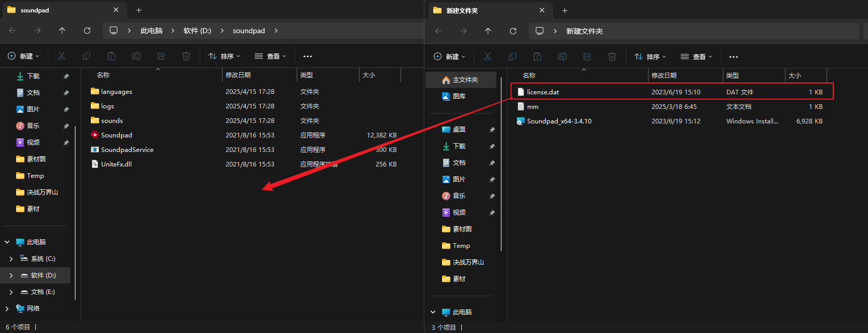This screenshot has width=868, height=333.
Task: Open the 查看 dropdown in 新建文件夹 window
Action: coord(696,57)
